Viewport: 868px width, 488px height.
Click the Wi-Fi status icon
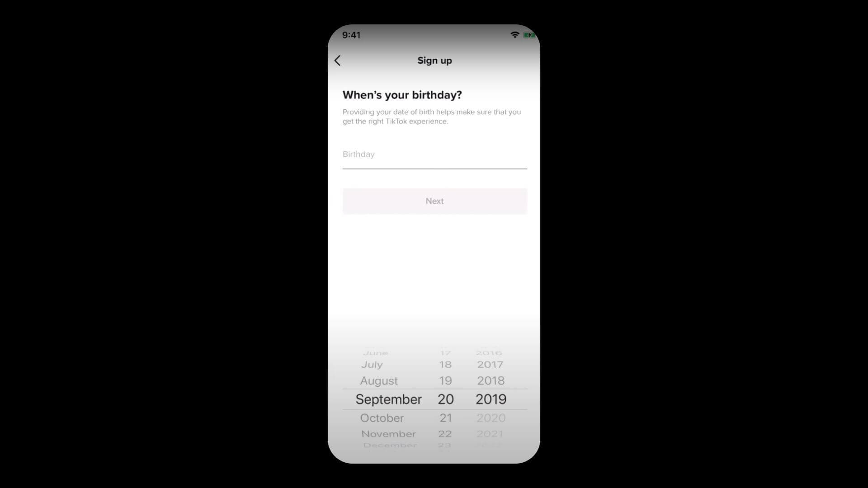point(514,34)
